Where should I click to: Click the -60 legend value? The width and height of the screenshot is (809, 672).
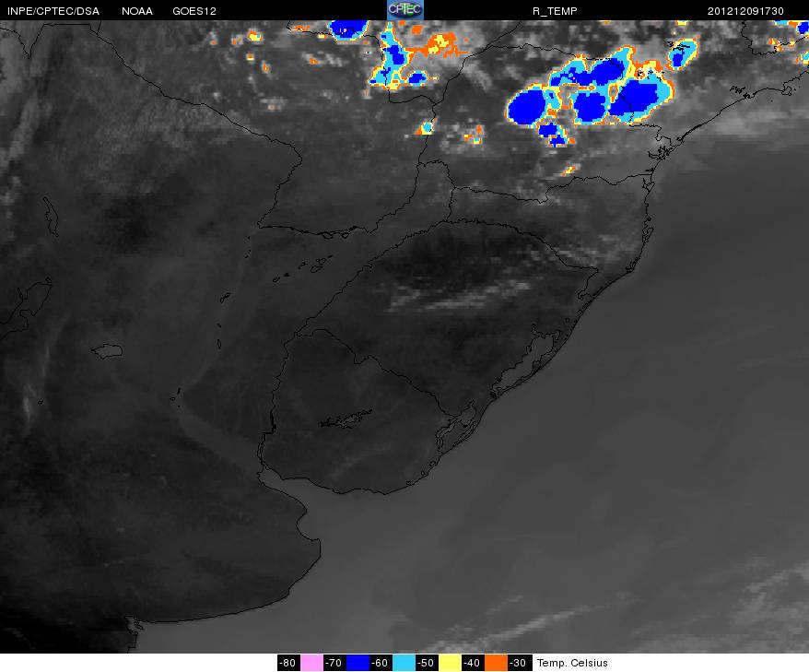click(381, 663)
